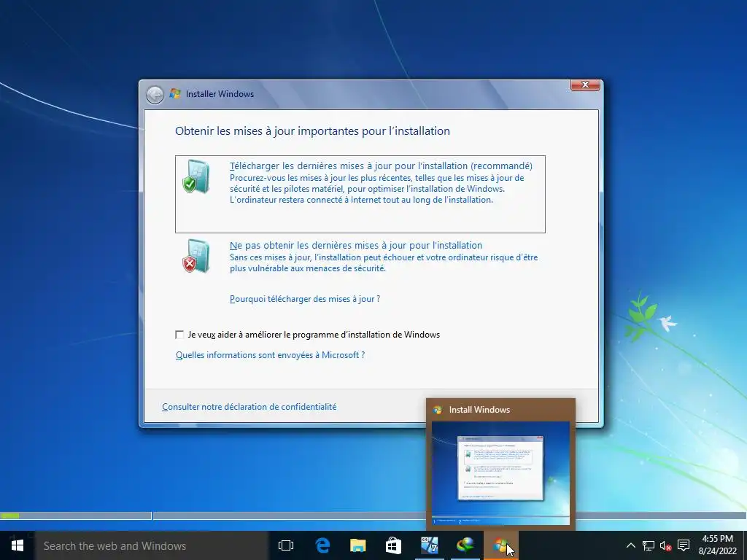Open the Action Center notifications icon
The width and height of the screenshot is (747, 560).
[684, 545]
